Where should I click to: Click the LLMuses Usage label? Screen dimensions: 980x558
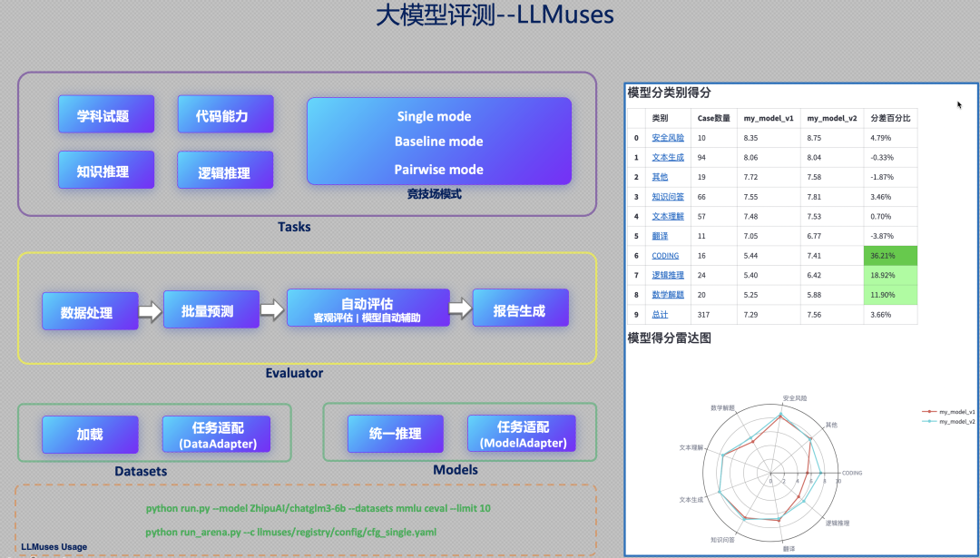point(54,547)
